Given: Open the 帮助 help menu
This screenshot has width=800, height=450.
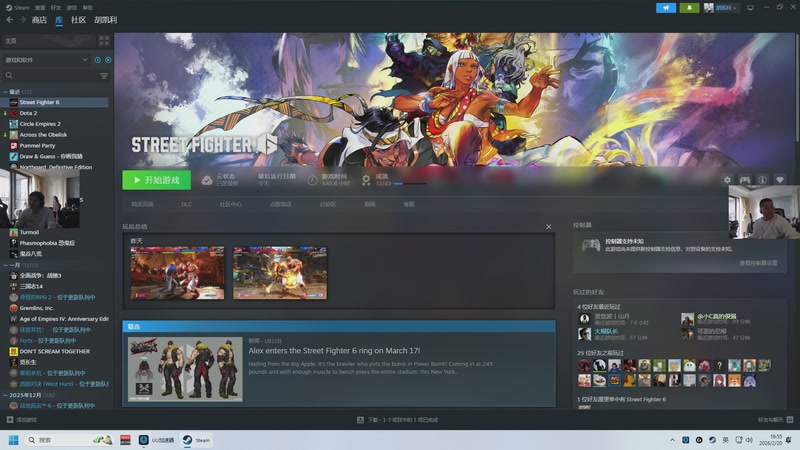Looking at the screenshot, I should coord(88,8).
